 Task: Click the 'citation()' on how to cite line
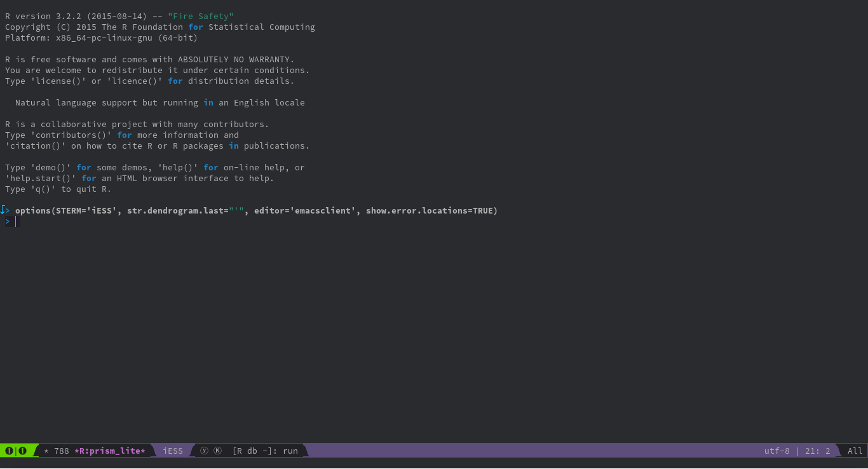point(158,146)
